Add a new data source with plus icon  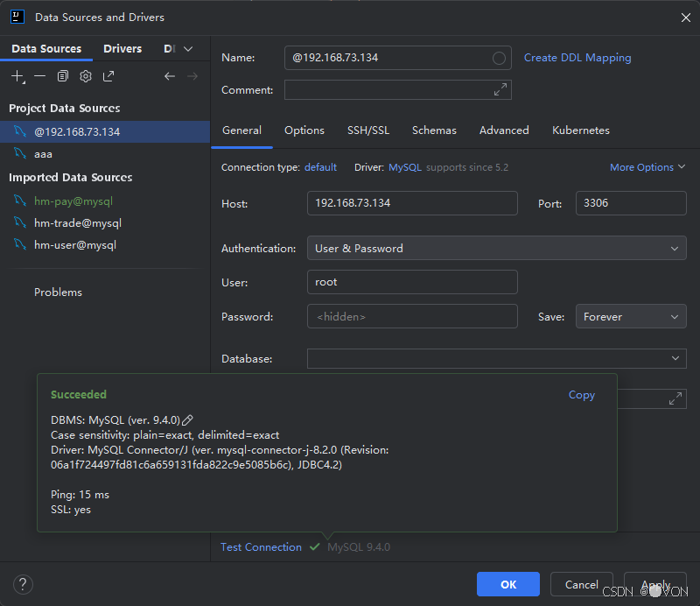[x=17, y=76]
